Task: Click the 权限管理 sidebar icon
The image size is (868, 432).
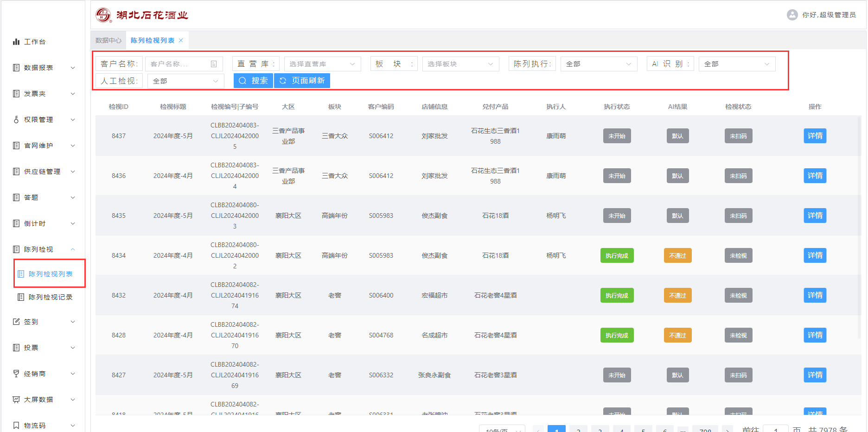Action: tap(16, 120)
